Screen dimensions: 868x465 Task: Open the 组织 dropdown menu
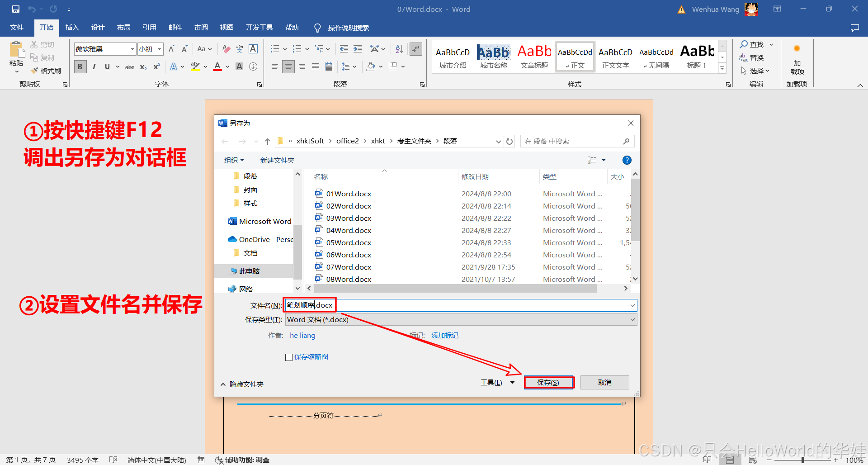point(234,160)
